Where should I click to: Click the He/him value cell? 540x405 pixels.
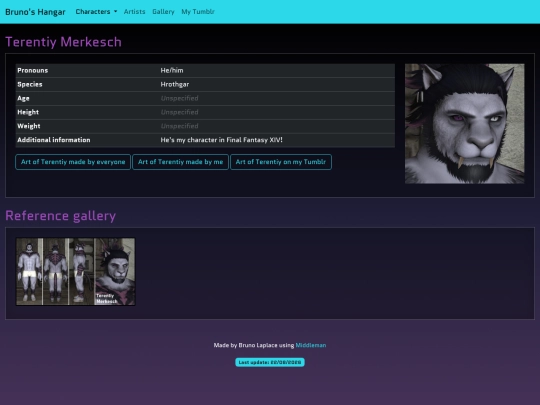point(172,70)
